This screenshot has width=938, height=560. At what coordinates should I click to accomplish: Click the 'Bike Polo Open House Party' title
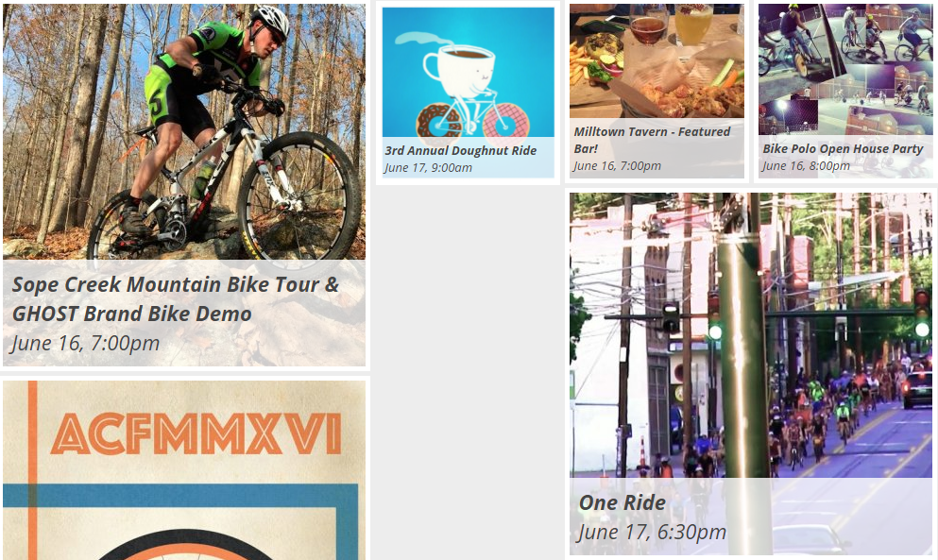tap(843, 148)
